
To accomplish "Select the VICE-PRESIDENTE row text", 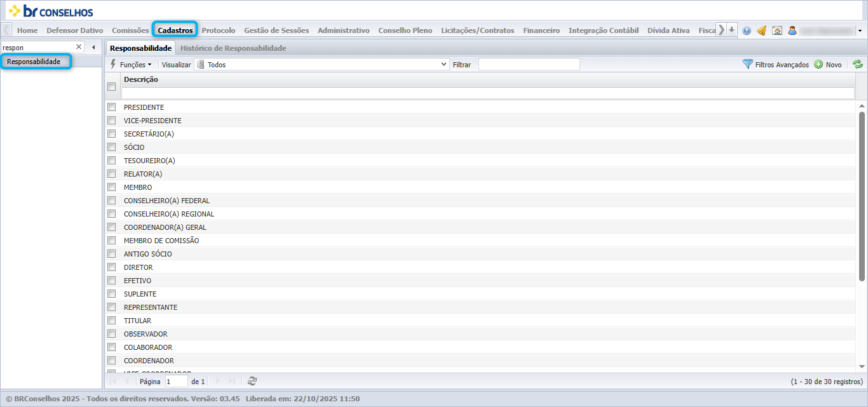I will 153,121.
